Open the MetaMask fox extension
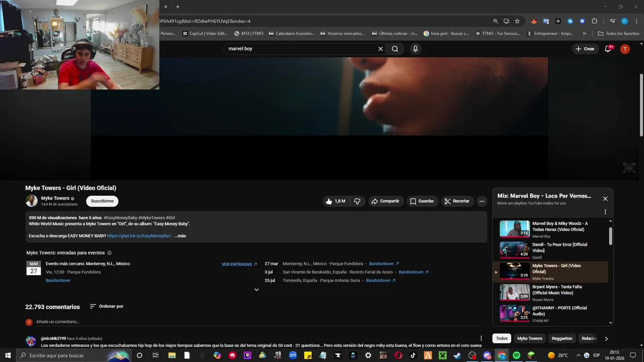This screenshot has width=644, height=362. tap(534, 21)
